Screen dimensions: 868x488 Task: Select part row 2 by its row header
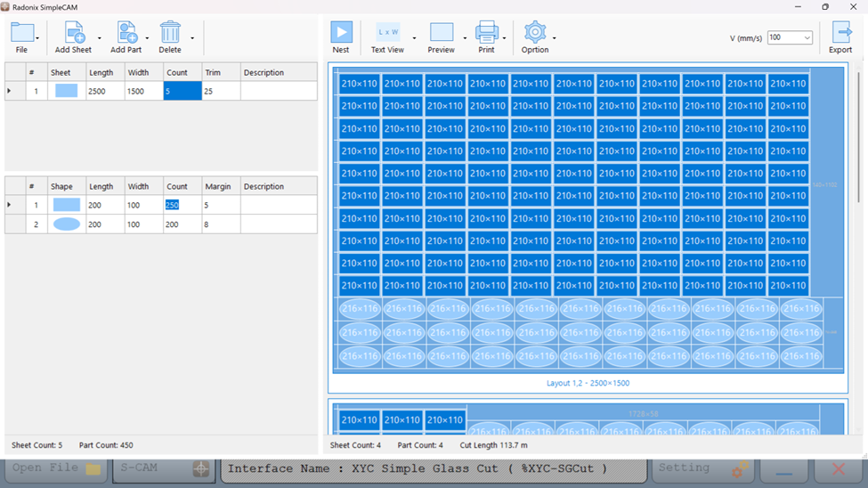15,224
